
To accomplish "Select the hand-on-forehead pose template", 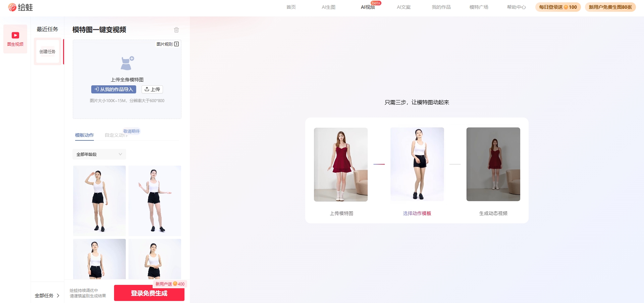I will pos(99,201).
